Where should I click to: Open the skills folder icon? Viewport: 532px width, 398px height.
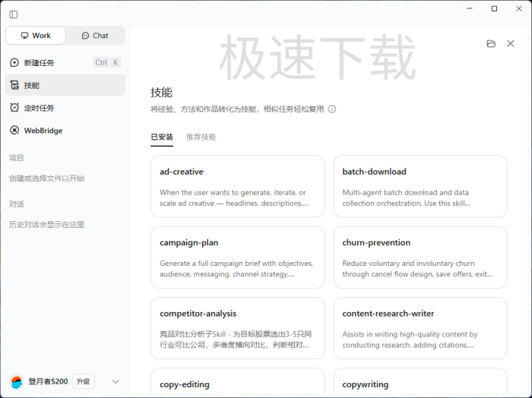click(x=491, y=44)
